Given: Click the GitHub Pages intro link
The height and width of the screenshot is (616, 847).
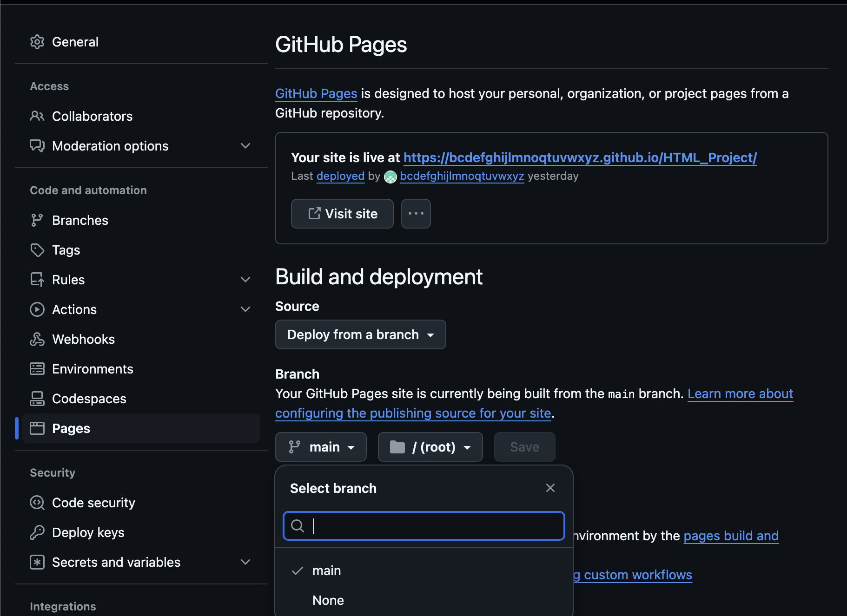Looking at the screenshot, I should [316, 93].
